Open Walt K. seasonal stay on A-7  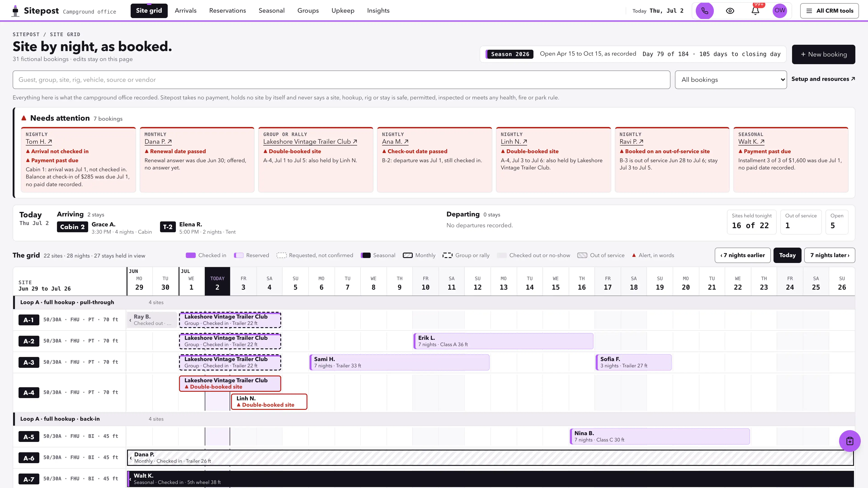click(x=490, y=479)
